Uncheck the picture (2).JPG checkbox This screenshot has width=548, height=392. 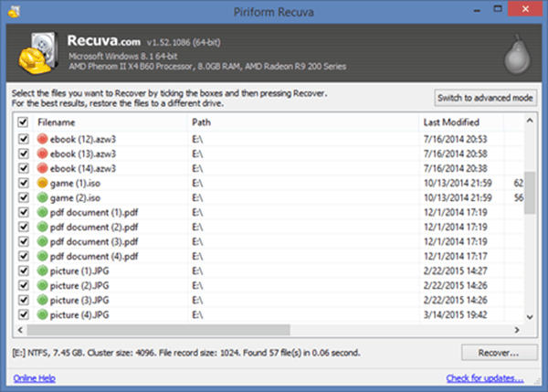pos(24,286)
